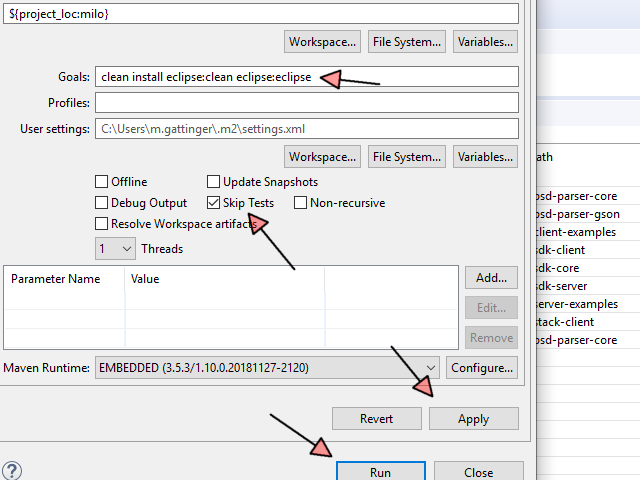
Task: Select stack-client in the background list
Action: tap(588, 322)
